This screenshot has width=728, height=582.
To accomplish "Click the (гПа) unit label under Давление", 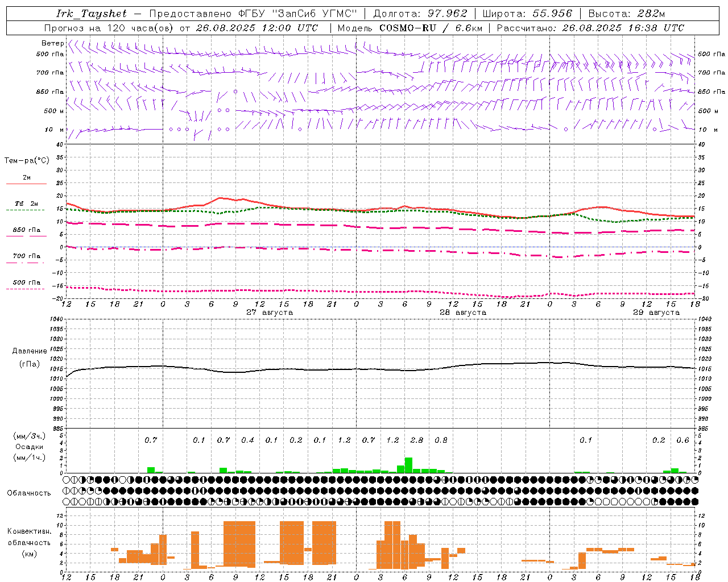I will pyautogui.click(x=30, y=364).
